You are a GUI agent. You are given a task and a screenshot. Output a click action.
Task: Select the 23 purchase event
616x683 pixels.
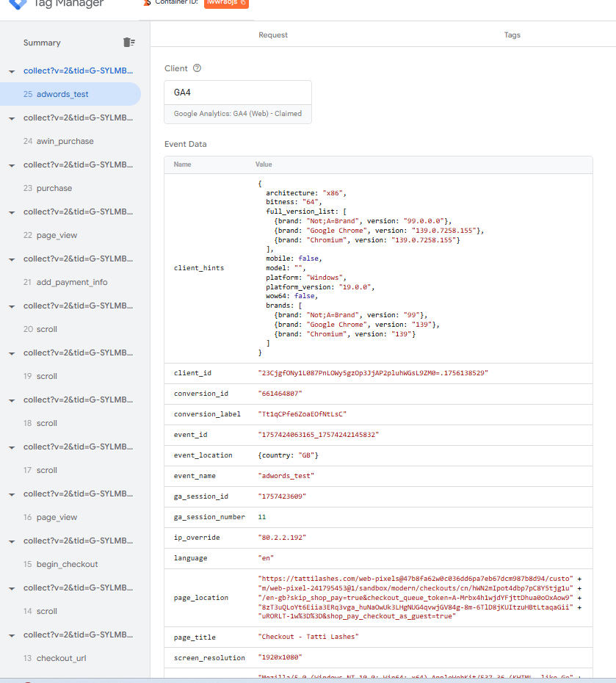(54, 188)
